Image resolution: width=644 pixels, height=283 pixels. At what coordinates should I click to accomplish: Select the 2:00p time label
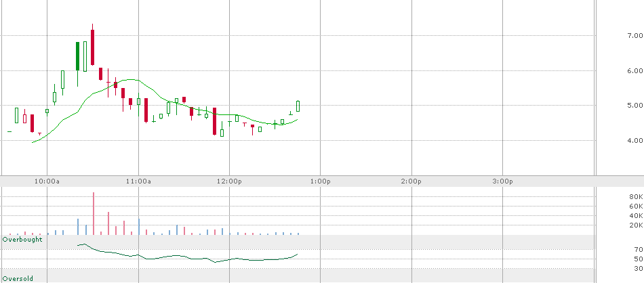pos(411,181)
